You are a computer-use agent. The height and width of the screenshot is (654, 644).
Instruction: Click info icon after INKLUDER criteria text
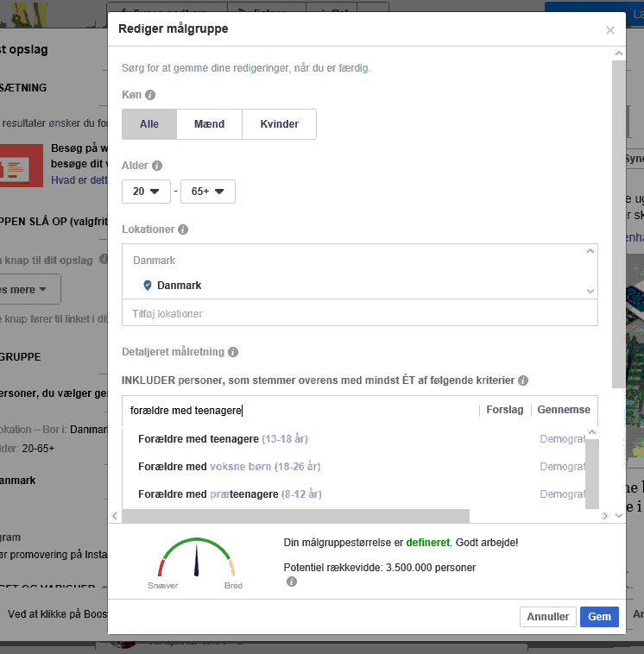[523, 380]
